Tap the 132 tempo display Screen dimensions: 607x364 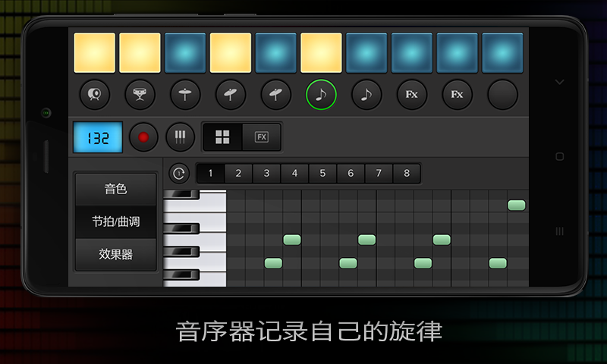click(x=96, y=137)
